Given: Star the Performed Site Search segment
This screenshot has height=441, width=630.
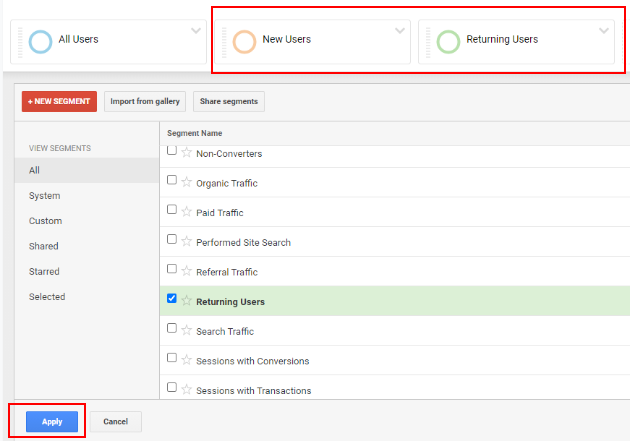Looking at the screenshot, I should (186, 241).
